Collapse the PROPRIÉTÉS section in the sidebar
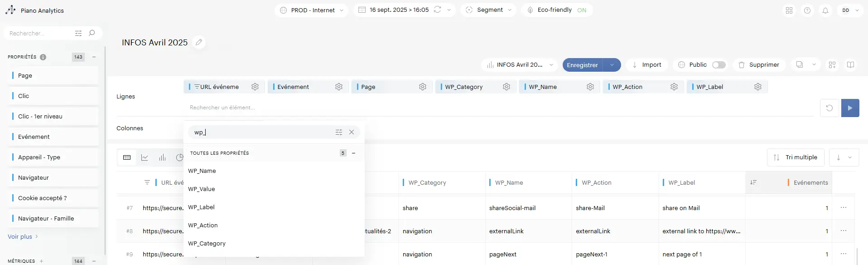This screenshot has width=868, height=265. (x=94, y=57)
